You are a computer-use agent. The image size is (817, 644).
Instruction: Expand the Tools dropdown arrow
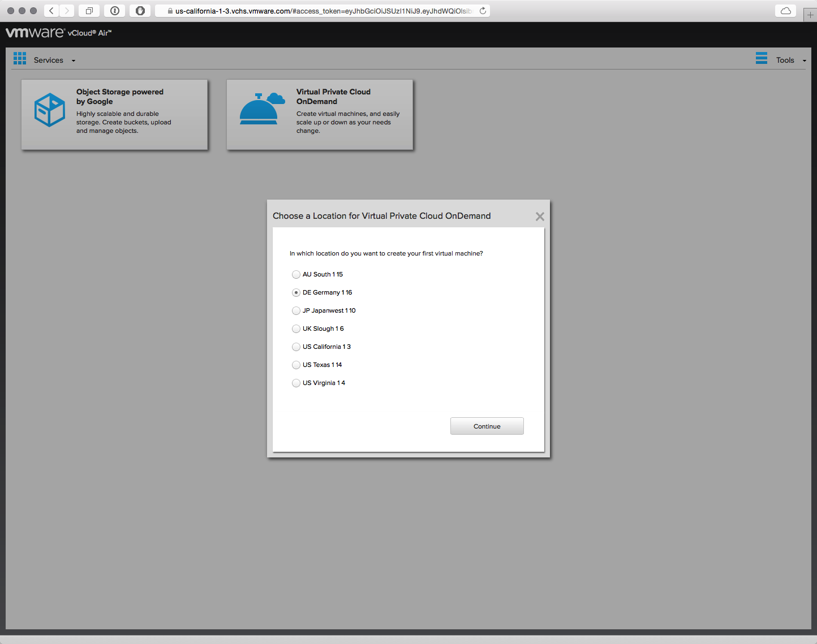click(x=804, y=60)
